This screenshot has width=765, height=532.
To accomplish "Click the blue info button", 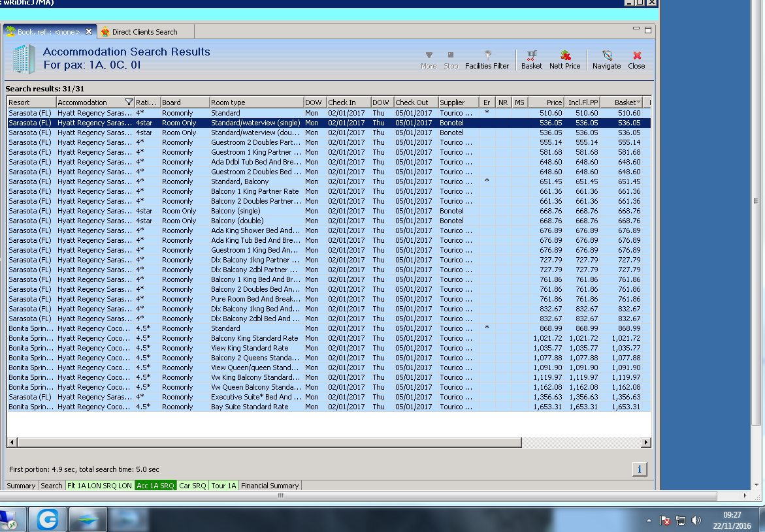I will click(x=639, y=469).
